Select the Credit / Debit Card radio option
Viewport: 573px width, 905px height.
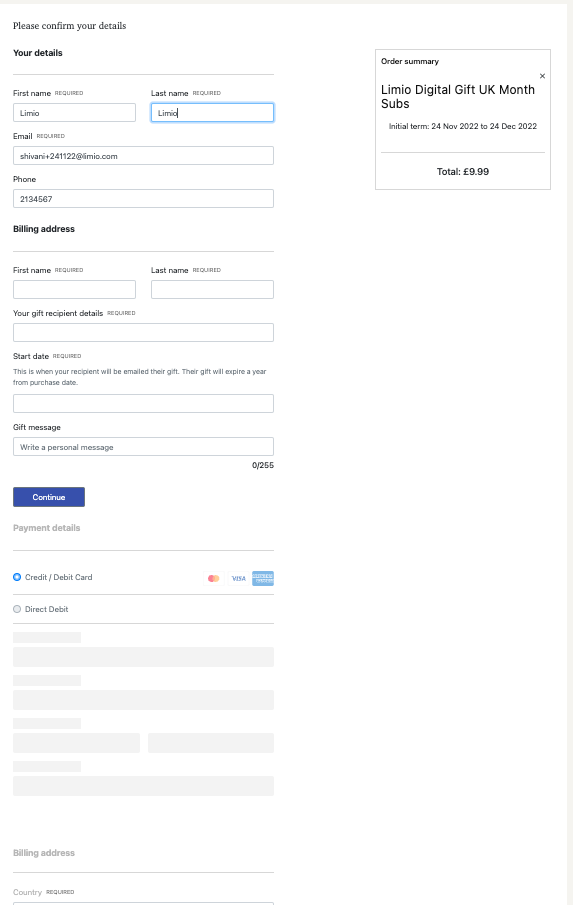point(17,577)
